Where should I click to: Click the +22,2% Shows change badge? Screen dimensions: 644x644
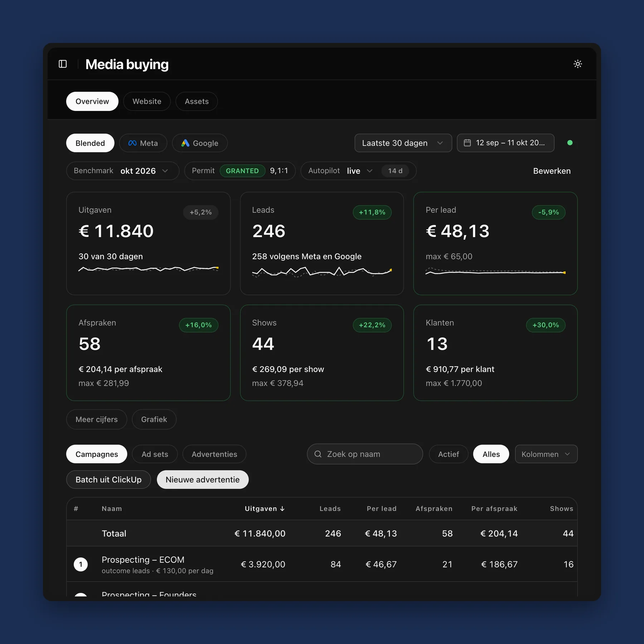click(372, 325)
